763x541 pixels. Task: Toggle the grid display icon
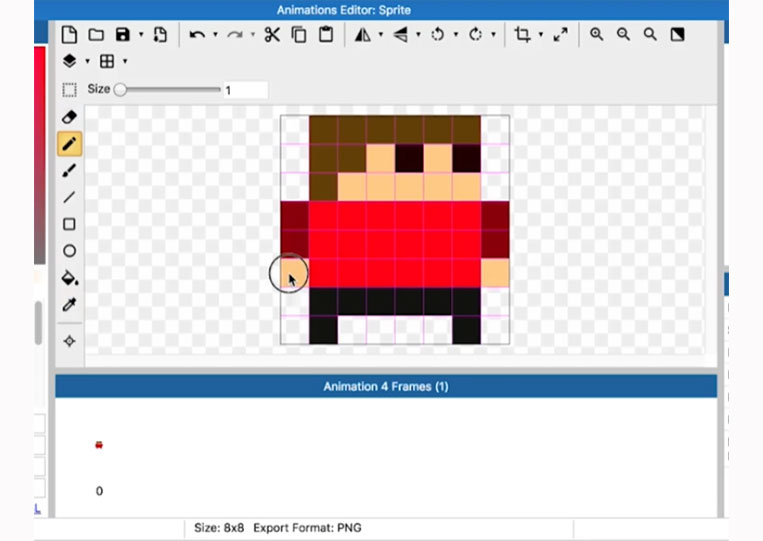click(107, 61)
